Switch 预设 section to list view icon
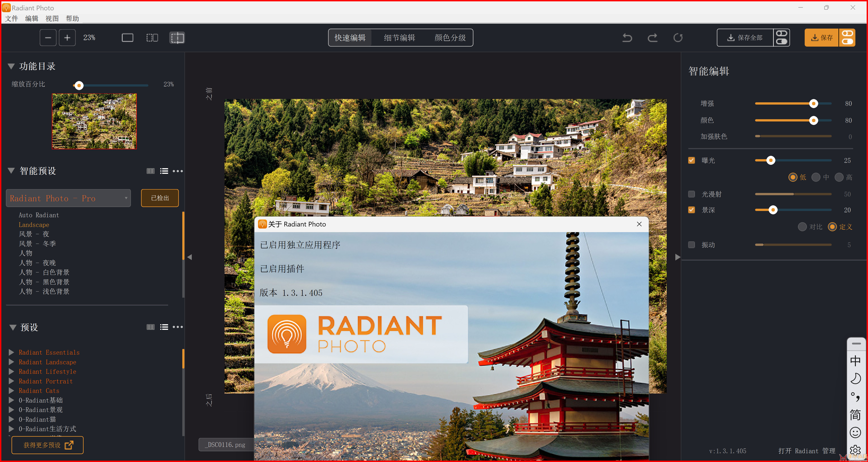868x462 pixels. pyautogui.click(x=164, y=327)
